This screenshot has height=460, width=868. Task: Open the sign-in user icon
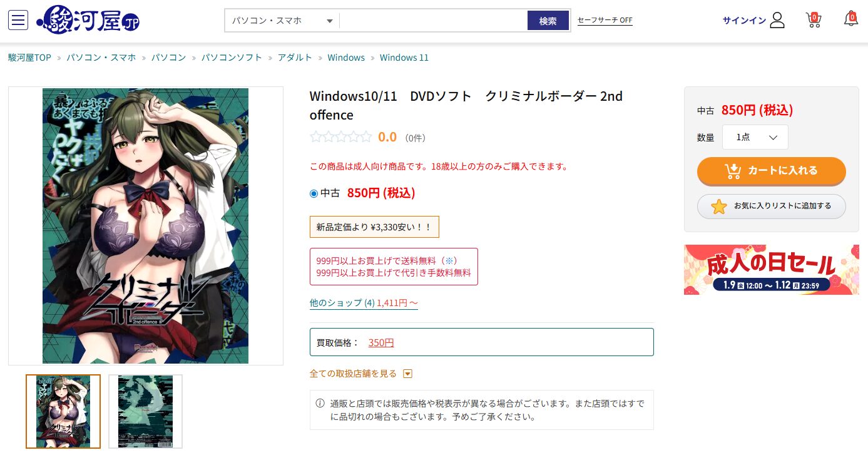777,20
